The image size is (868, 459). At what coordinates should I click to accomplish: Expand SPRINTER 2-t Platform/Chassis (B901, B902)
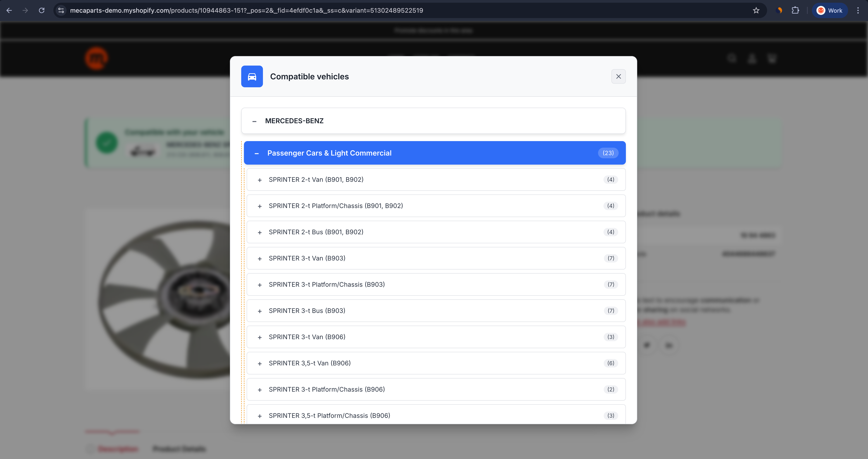(x=260, y=206)
